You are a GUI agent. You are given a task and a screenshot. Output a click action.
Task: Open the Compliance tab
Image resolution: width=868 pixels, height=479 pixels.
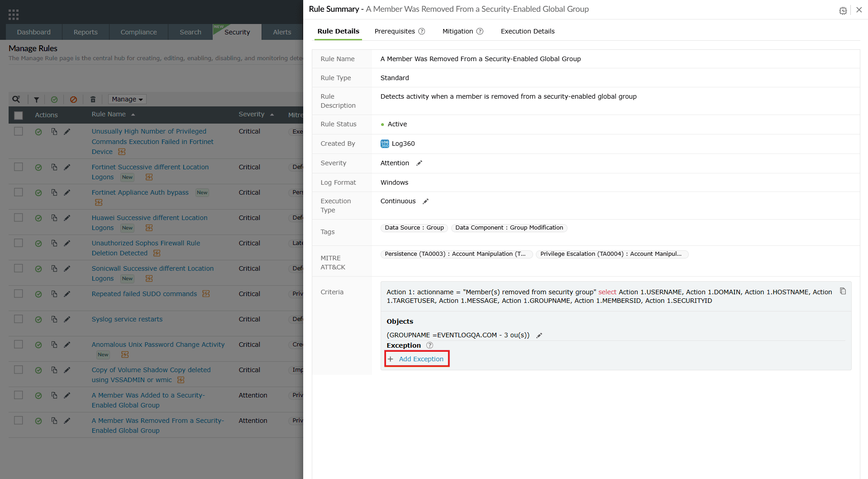click(x=138, y=32)
